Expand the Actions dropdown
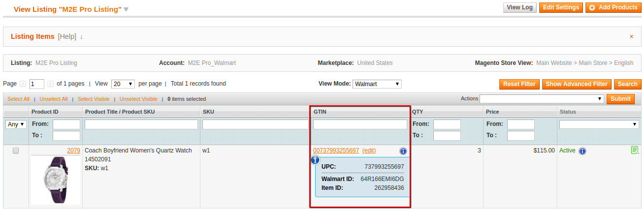Image resolution: width=644 pixels, height=211 pixels. click(x=542, y=99)
